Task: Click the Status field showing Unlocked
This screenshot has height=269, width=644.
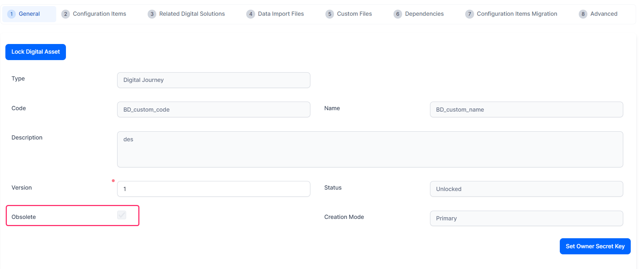Action: (x=526, y=189)
